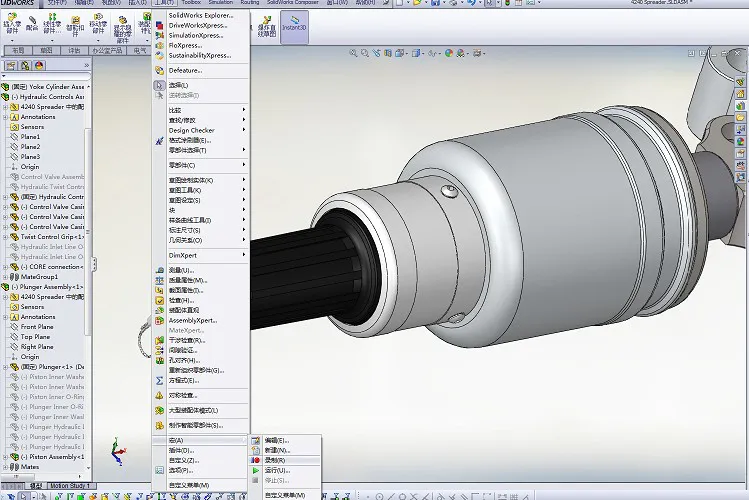Click the New macro icon in submenu
The image size is (749, 500).
coord(256,450)
